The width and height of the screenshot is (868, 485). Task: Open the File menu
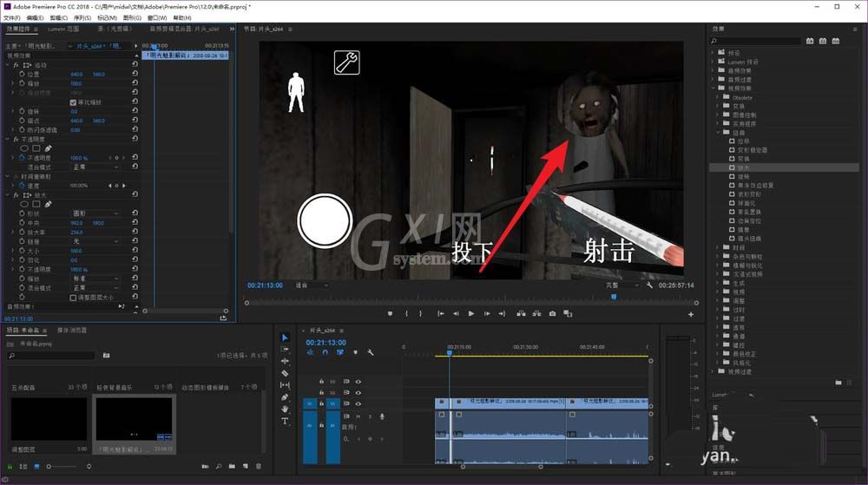coord(11,17)
